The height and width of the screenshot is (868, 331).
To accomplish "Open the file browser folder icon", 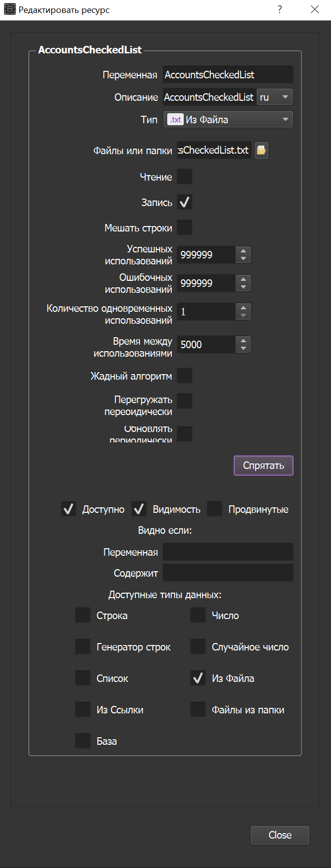I will [x=261, y=150].
